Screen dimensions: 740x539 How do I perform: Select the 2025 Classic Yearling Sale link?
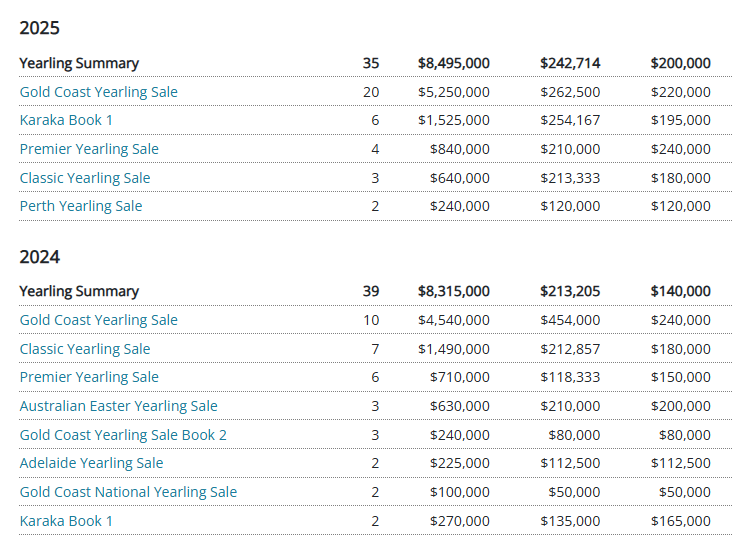click(x=85, y=178)
